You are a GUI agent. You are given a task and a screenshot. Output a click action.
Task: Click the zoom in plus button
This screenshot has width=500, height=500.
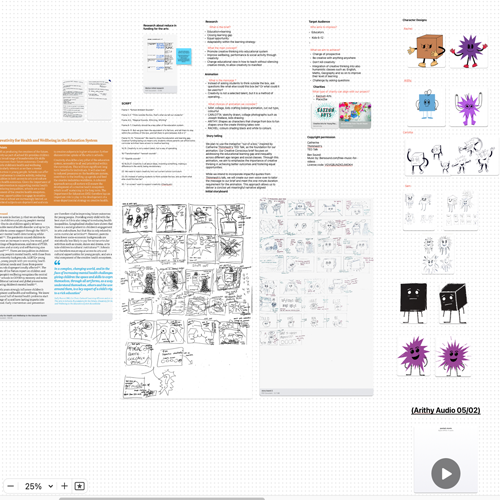click(x=65, y=486)
